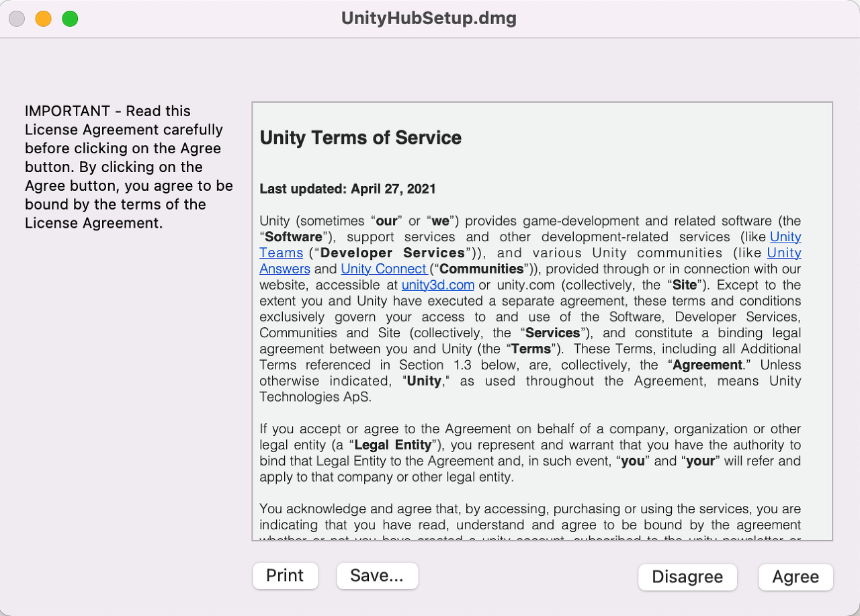This screenshot has height=616, width=860.
Task: Print the license agreement
Action: tap(285, 576)
